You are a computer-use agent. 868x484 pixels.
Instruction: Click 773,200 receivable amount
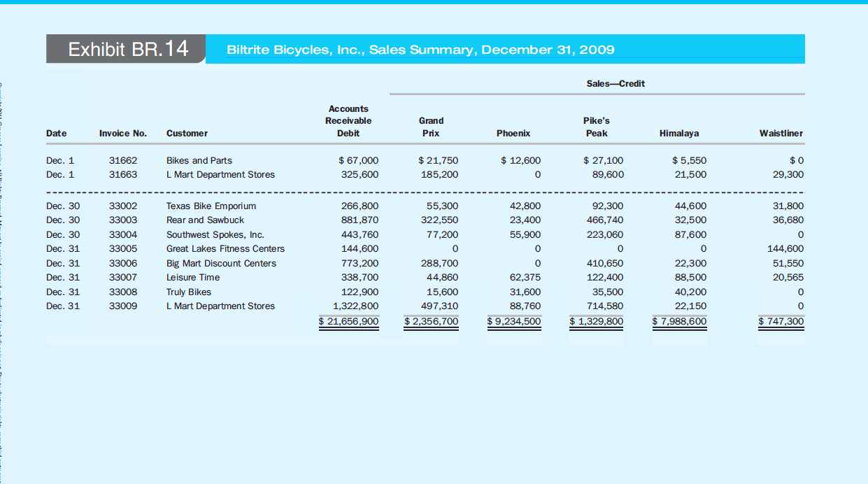coord(360,263)
